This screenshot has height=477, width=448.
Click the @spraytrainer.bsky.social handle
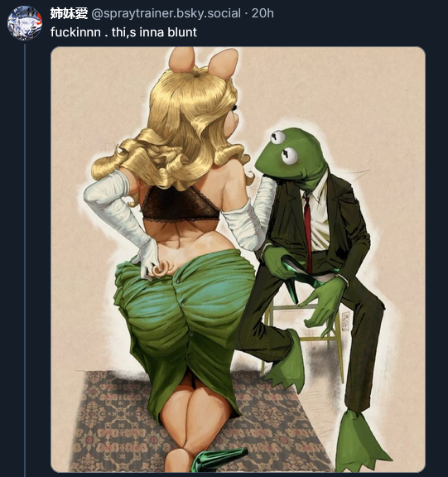(x=166, y=14)
